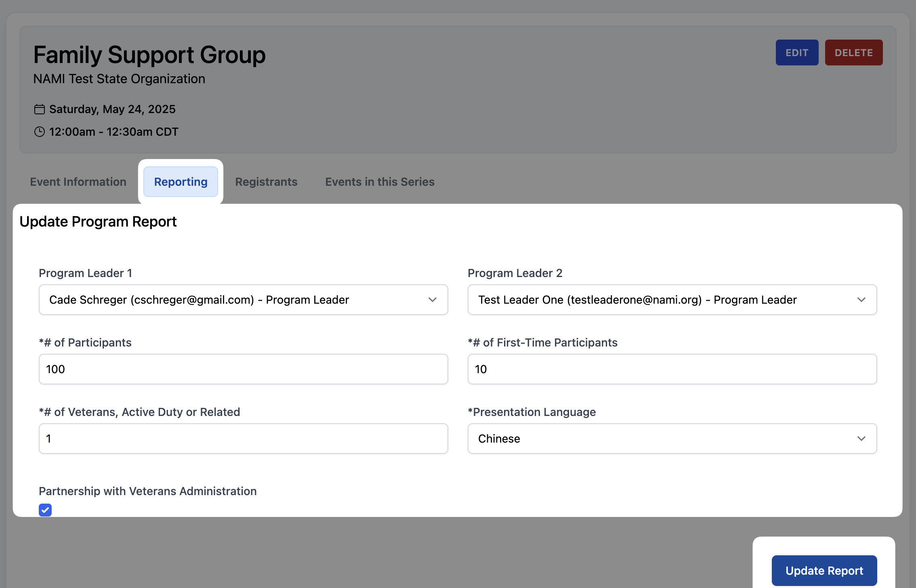This screenshot has width=916, height=588.
Task: Click the Program Leader 2 chevron arrow
Action: tap(861, 300)
